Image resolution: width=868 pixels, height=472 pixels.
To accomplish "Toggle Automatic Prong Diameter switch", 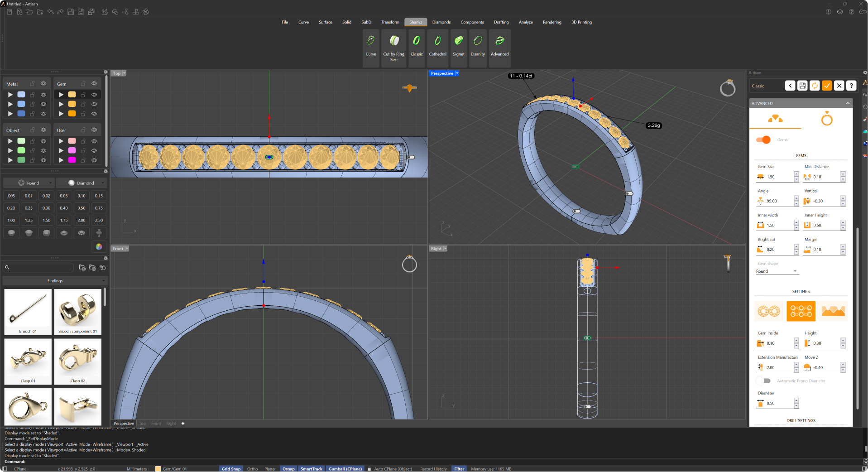I will pos(763,381).
